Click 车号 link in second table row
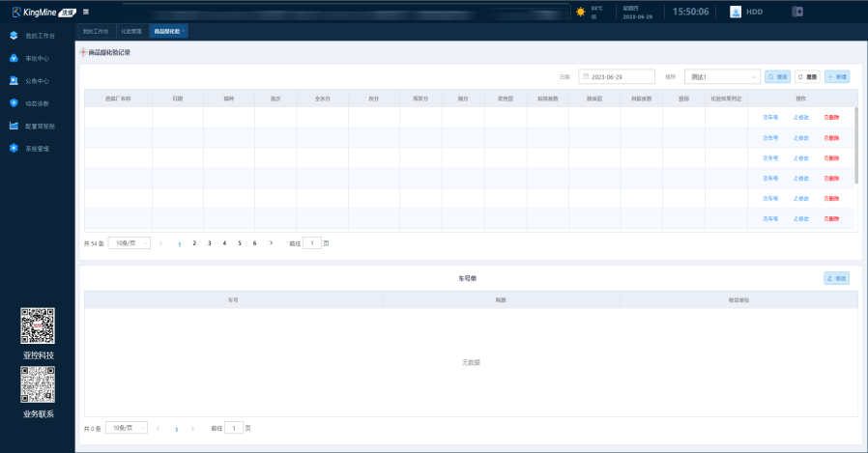Image resolution: width=868 pixels, height=453 pixels. click(770, 138)
